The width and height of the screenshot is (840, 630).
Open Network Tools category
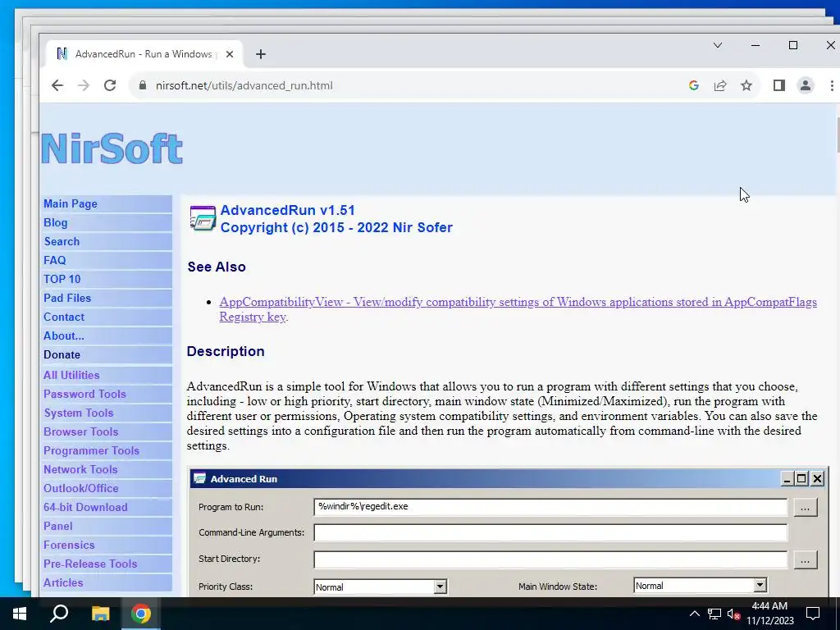(80, 469)
